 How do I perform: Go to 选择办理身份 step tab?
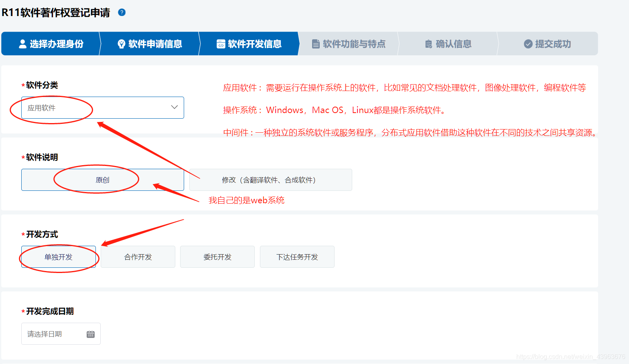(x=51, y=44)
